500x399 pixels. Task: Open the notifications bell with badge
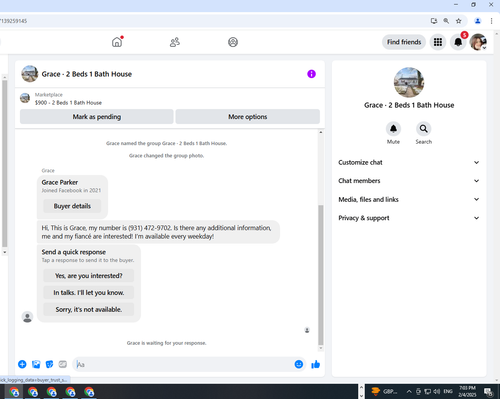pos(458,42)
